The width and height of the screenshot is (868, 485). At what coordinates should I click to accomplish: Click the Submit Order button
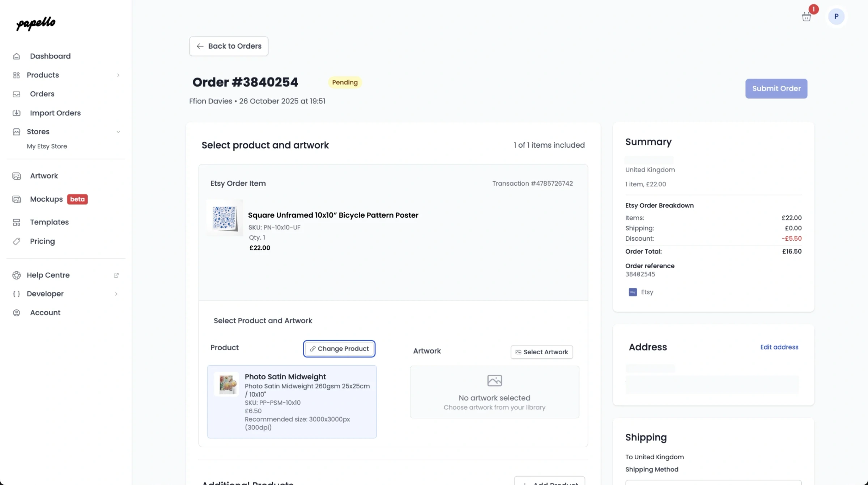pyautogui.click(x=776, y=88)
